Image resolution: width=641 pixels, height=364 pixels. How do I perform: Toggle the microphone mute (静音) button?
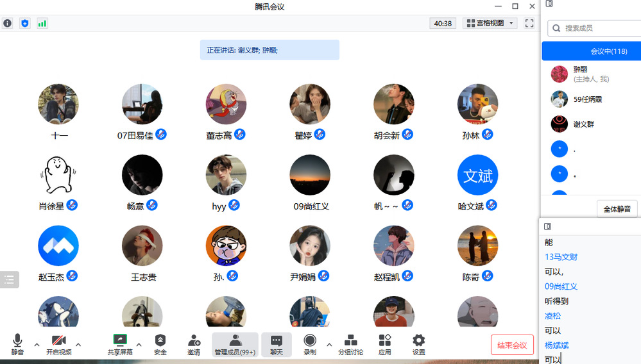point(17,345)
